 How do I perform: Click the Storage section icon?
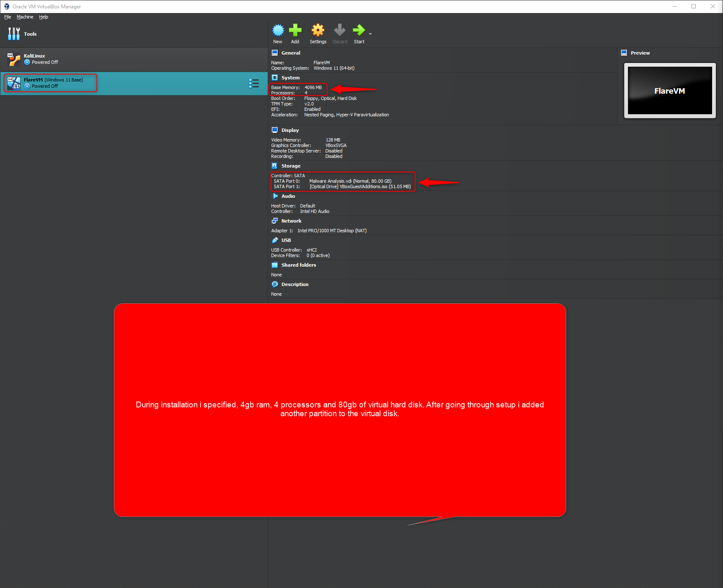[x=275, y=165]
